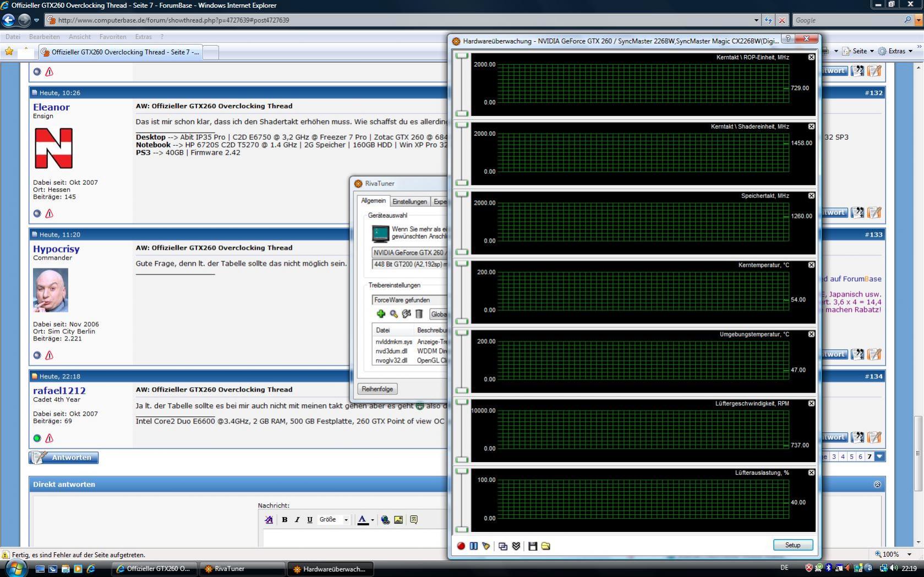Image resolution: width=924 pixels, height=577 pixels.
Task: Click the Google search box
Action: point(848,20)
